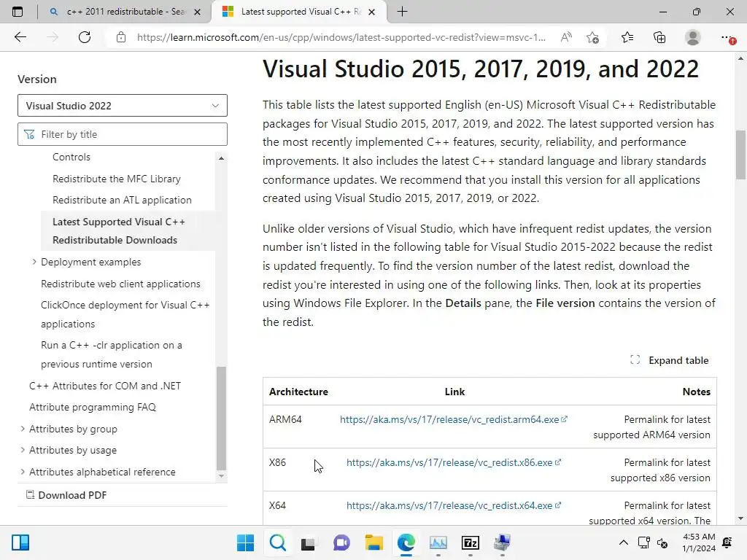Reload the page with Refresh icon
The height and width of the screenshot is (560, 747).
[x=85, y=37]
